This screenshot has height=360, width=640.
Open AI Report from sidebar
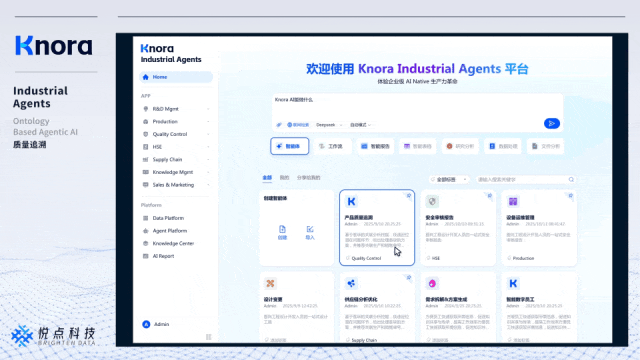coord(163,256)
